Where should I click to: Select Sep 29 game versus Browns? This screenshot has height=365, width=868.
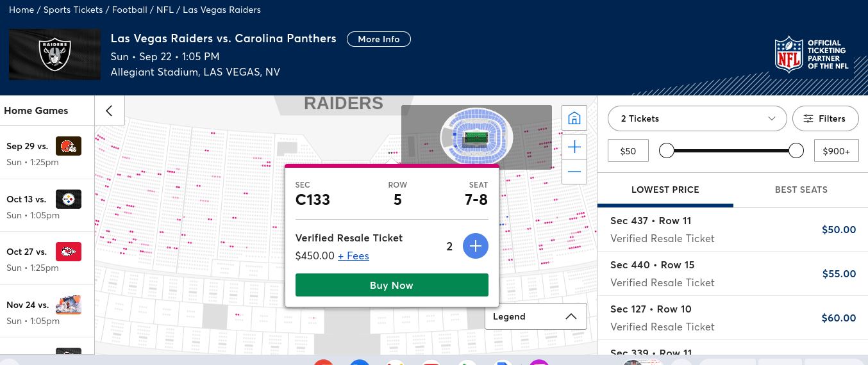point(47,152)
